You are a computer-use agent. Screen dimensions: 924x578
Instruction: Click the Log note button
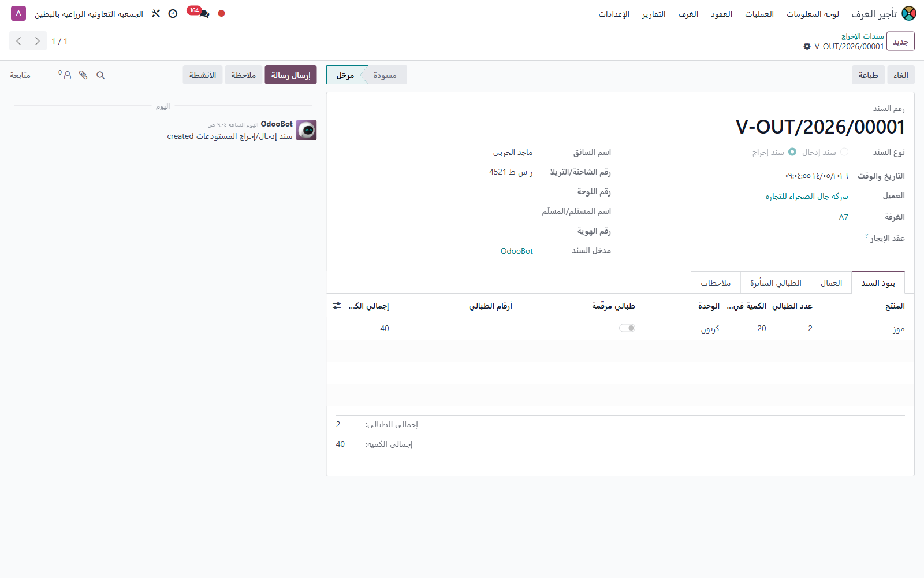(x=243, y=75)
